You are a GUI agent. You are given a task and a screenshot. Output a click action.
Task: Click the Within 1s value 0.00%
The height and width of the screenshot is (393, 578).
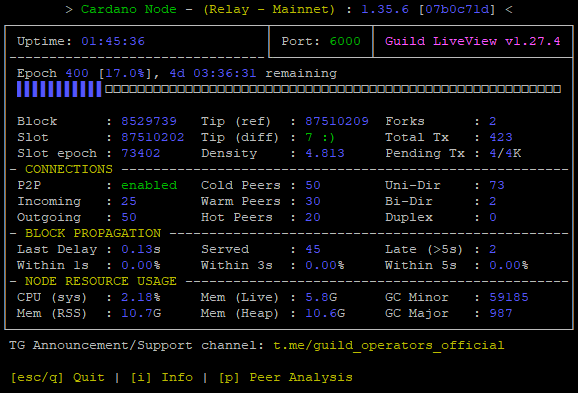coord(141,265)
